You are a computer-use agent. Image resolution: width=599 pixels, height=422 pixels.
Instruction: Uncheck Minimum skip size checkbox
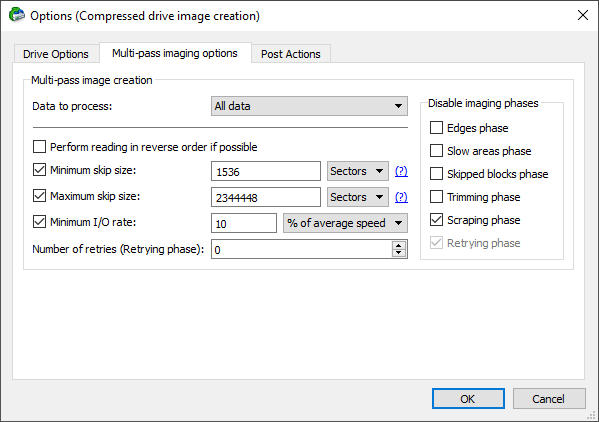(39, 170)
